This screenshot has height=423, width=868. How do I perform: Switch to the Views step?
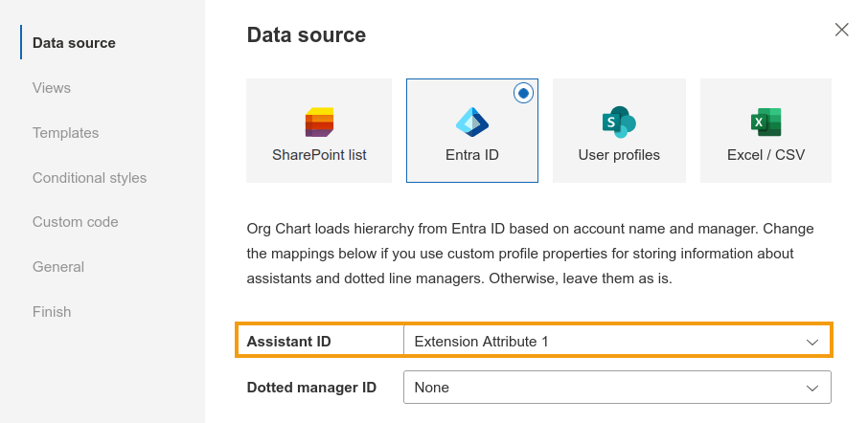coord(52,87)
